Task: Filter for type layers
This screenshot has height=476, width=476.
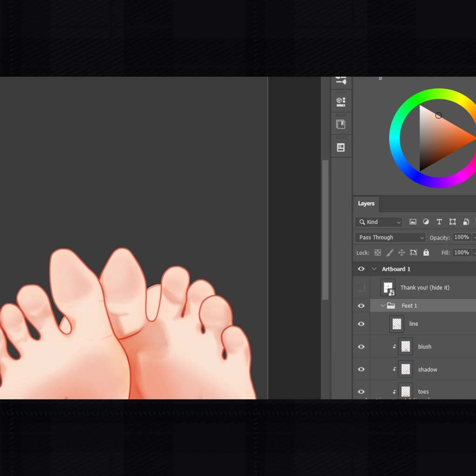Action: pyautogui.click(x=439, y=222)
